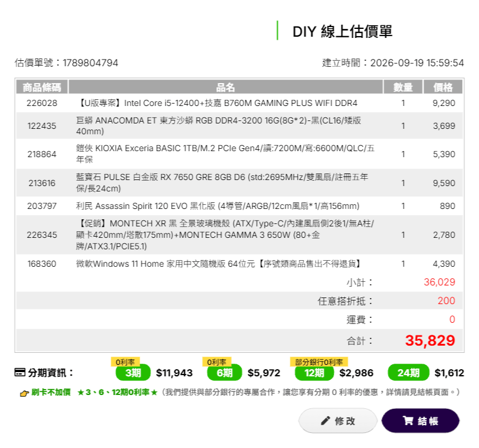This screenshot has width=479, height=448.
Task: Click the KIOXIA Exceria BASIC 1TB product name
Action: pyautogui.click(x=225, y=154)
